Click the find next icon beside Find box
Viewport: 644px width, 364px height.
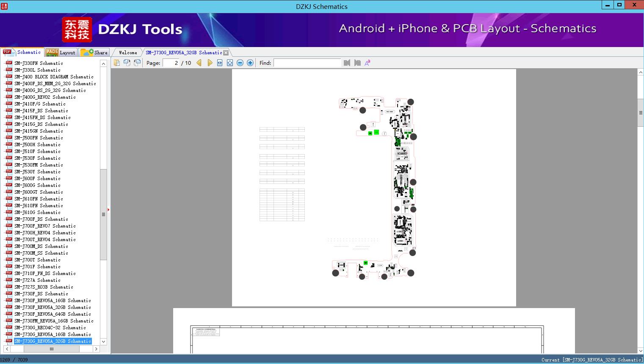point(357,63)
